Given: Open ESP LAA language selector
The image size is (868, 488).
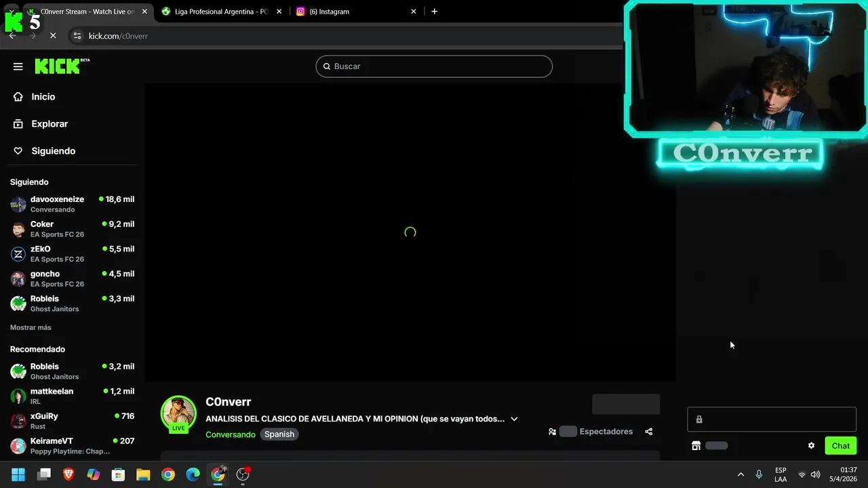Looking at the screenshot, I should point(781,474).
